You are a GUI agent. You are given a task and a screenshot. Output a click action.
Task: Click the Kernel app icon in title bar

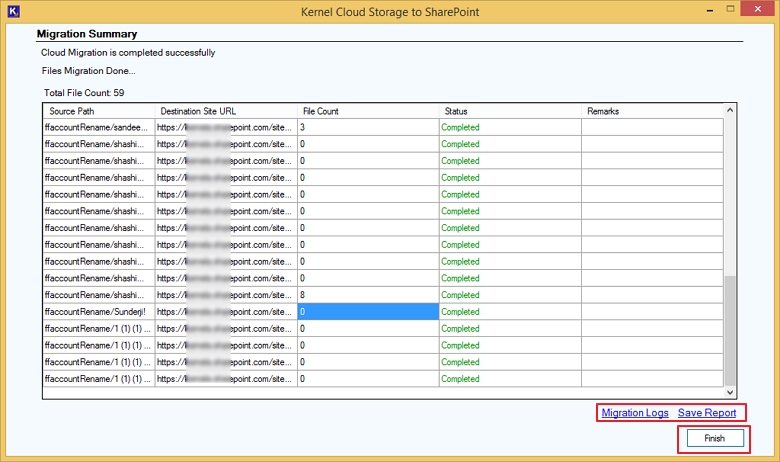13,11
